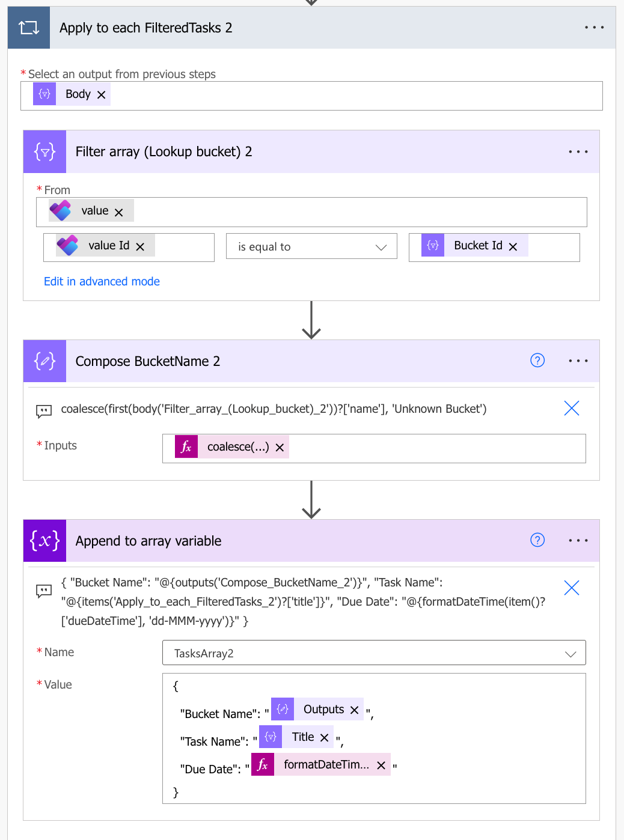The image size is (624, 840).
Task: Open the TasksArray2 Name dropdown
Action: [374, 653]
